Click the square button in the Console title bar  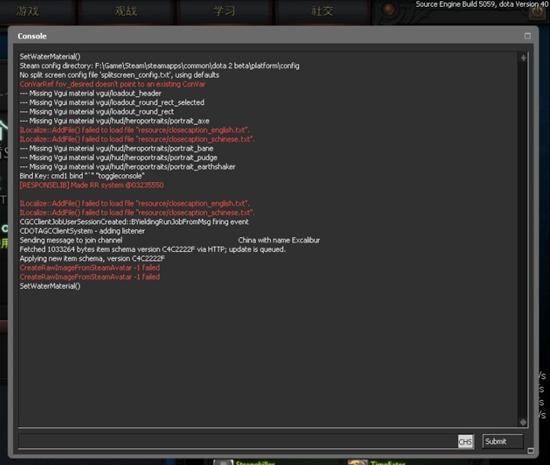coord(527,36)
